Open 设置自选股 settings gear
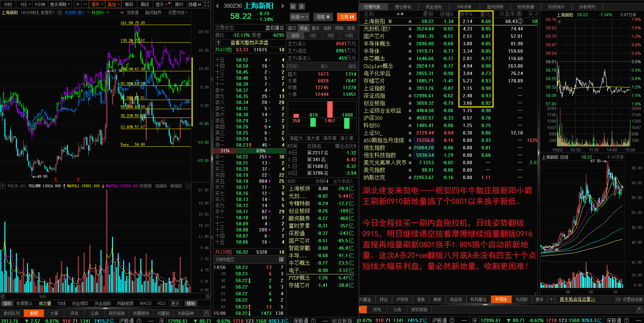 click(x=618, y=299)
